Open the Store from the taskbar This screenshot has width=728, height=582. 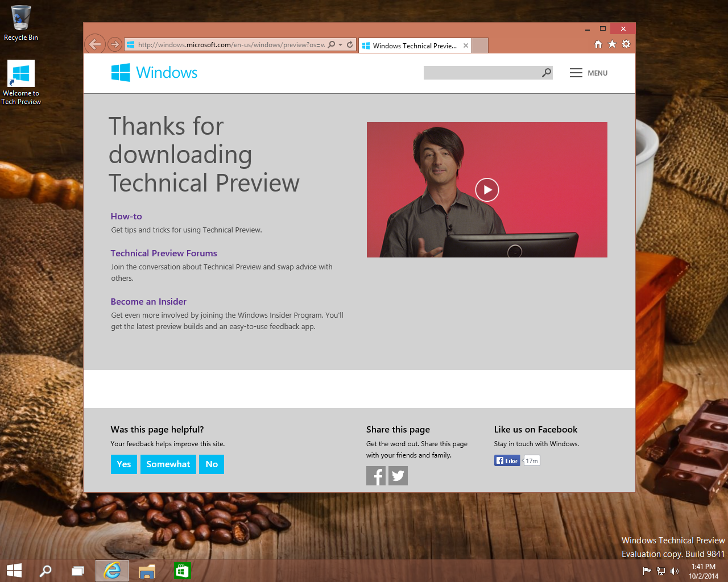[182, 571]
